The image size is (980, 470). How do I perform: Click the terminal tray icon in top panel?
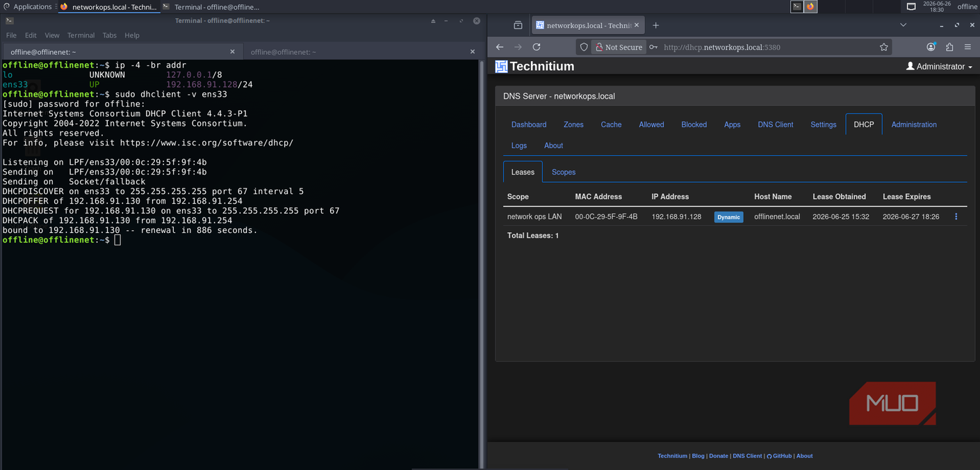tap(797, 6)
